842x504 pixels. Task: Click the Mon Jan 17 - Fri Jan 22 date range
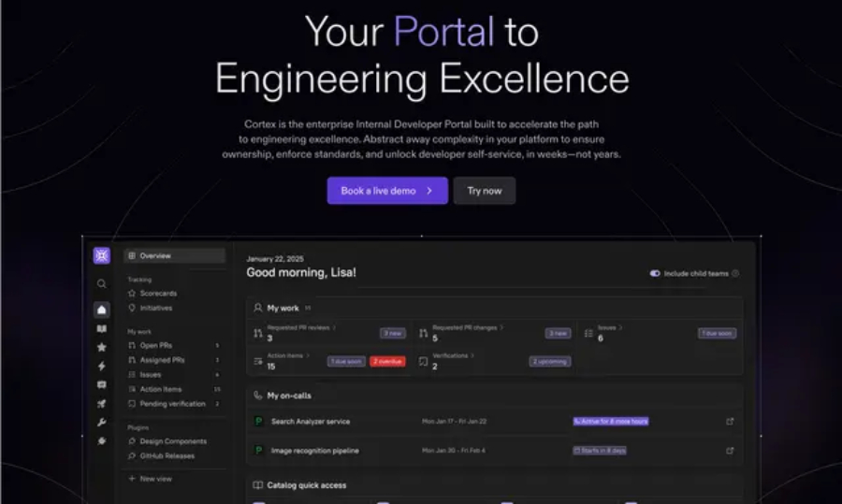[455, 422]
